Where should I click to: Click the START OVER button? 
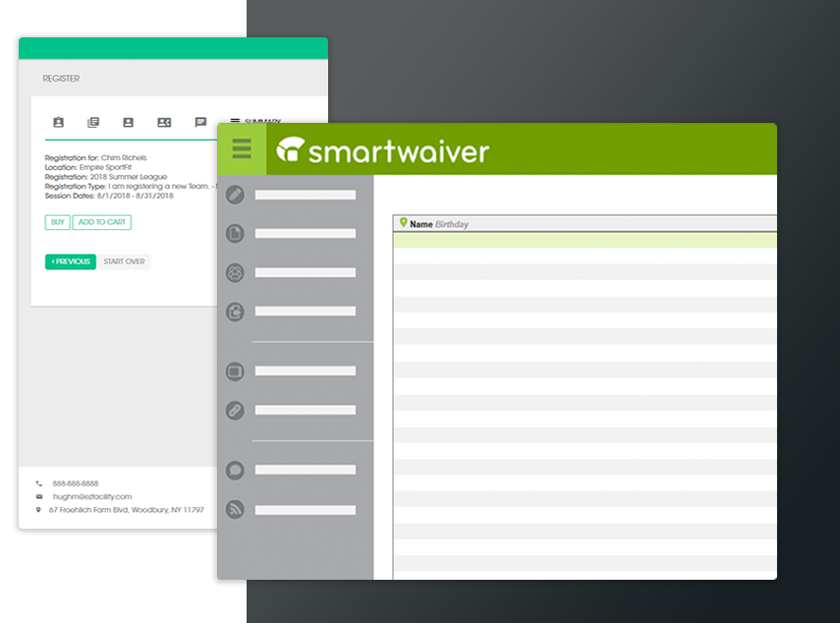coord(125,261)
